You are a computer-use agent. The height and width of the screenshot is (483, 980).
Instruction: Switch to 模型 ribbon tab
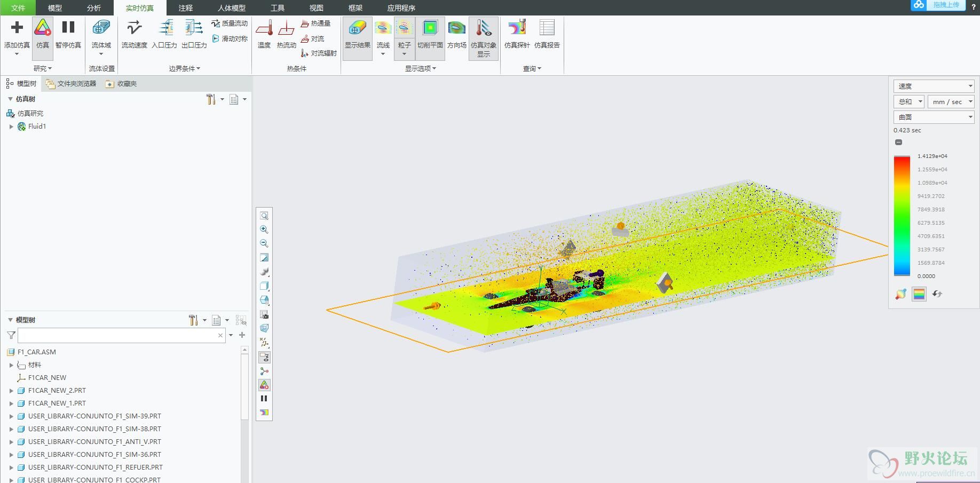55,8
